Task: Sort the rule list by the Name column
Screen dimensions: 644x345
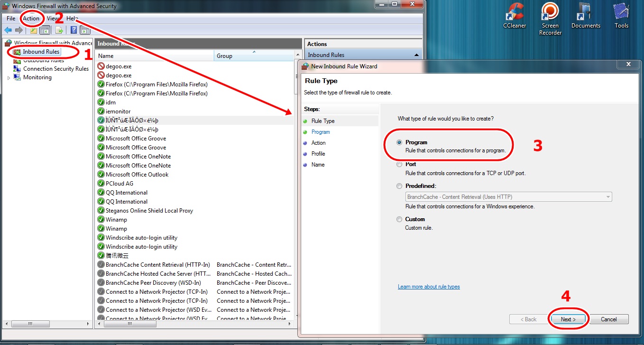Action: click(155, 56)
